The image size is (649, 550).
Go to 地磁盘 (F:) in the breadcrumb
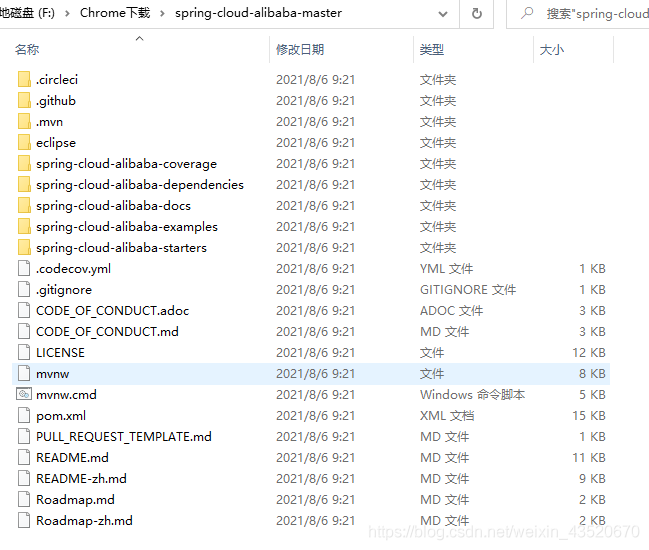[x=27, y=13]
